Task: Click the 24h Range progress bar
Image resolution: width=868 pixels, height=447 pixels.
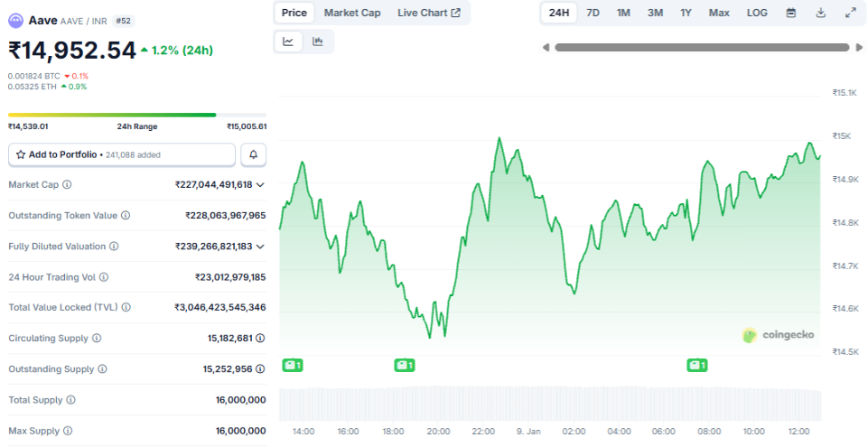Action: 137,115
